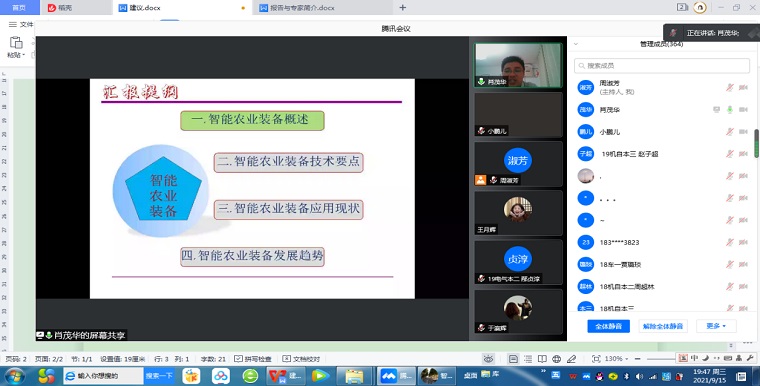Toggle 肖茂华's microphone in member list
The width and height of the screenshot is (760, 386).
tap(729, 110)
